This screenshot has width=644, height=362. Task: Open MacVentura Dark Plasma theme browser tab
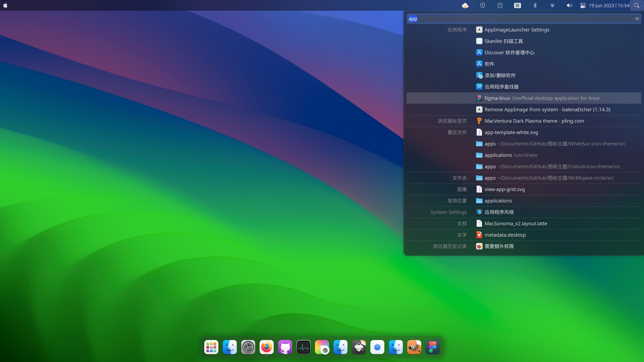[x=524, y=121]
